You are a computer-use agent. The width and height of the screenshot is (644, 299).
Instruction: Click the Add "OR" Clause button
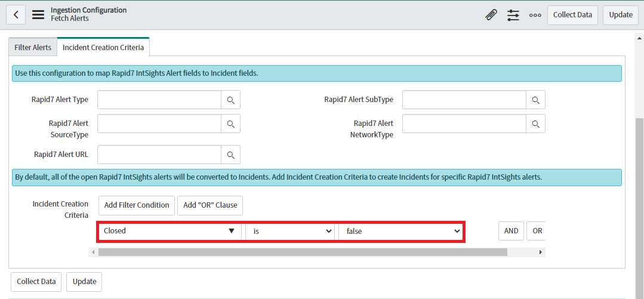210,205
